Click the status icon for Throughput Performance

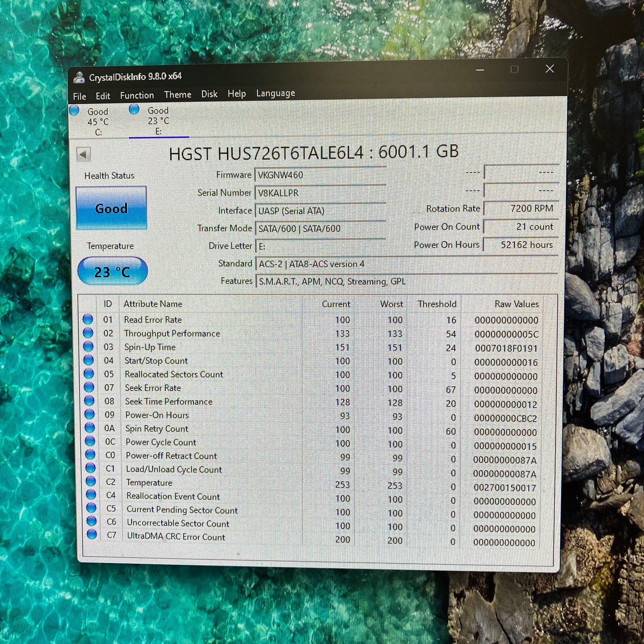pyautogui.click(x=88, y=333)
